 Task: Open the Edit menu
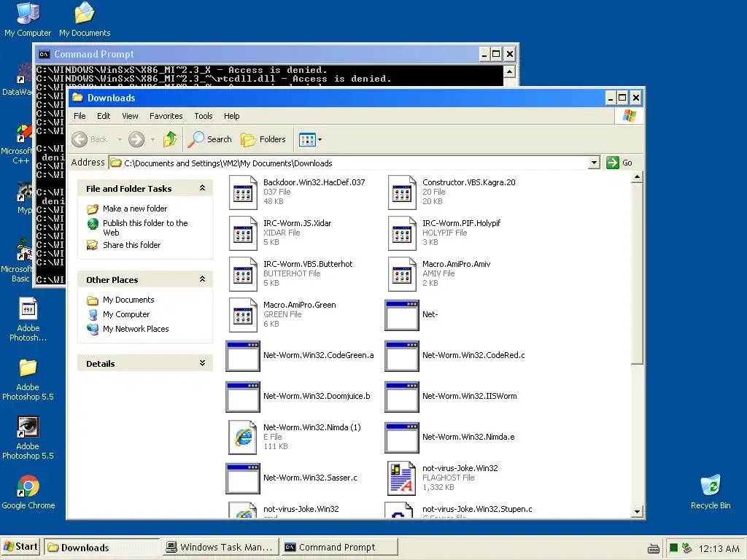click(x=104, y=116)
